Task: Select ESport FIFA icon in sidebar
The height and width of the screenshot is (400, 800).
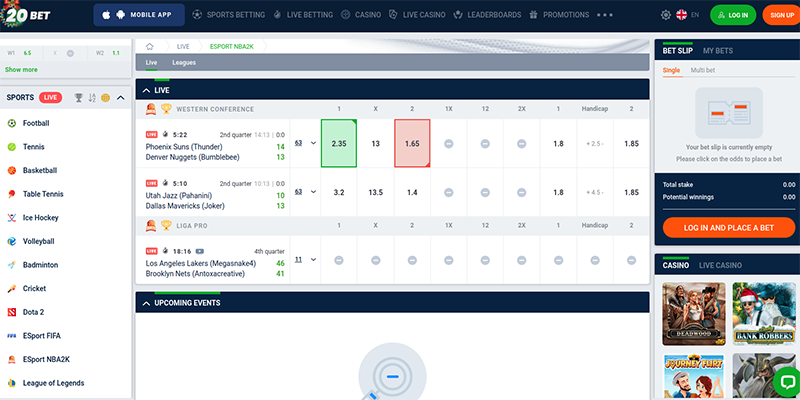Action: coord(12,336)
